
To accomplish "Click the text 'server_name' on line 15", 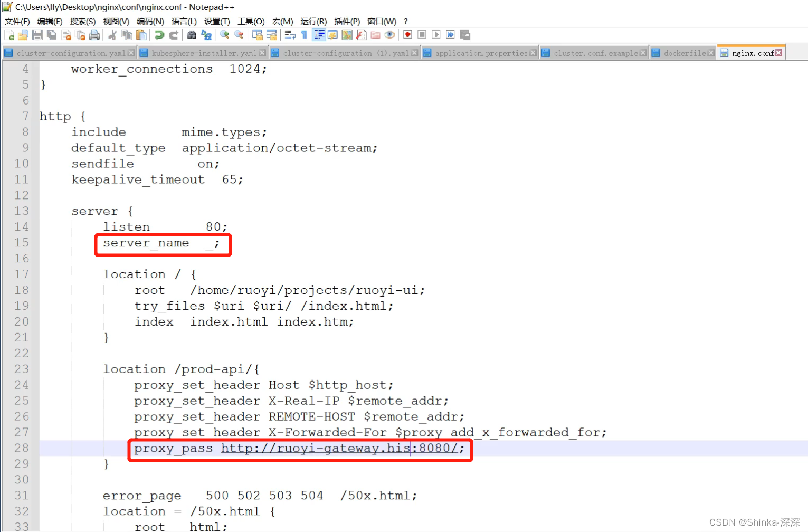I will pos(146,243).
